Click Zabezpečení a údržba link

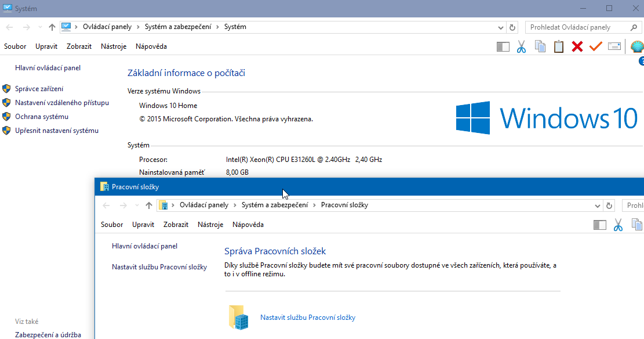pyautogui.click(x=48, y=335)
